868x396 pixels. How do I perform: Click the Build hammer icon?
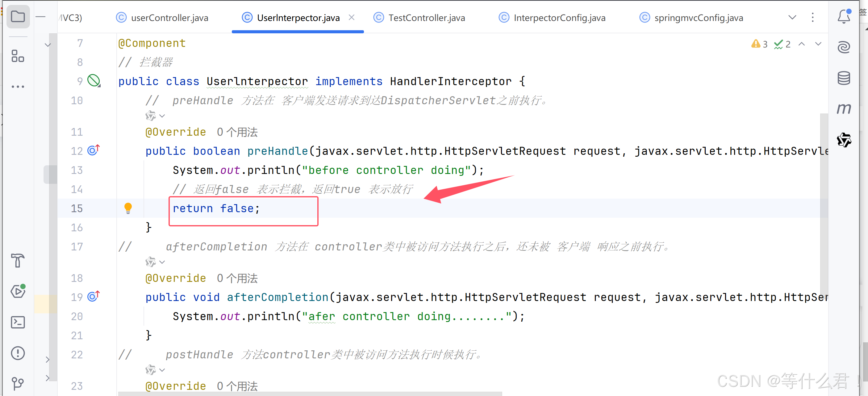pos(18,260)
